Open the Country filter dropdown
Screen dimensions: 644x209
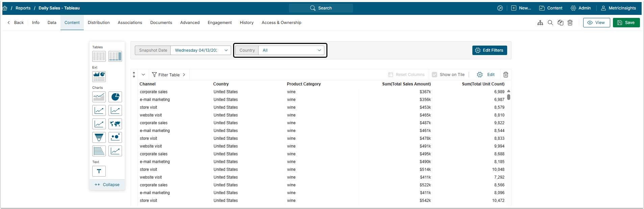291,50
